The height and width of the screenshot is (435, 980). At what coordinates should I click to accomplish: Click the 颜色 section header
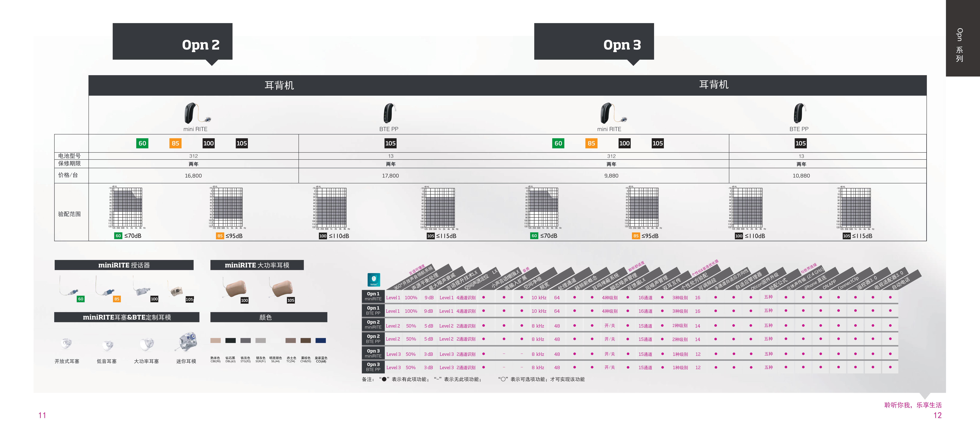pos(269,317)
